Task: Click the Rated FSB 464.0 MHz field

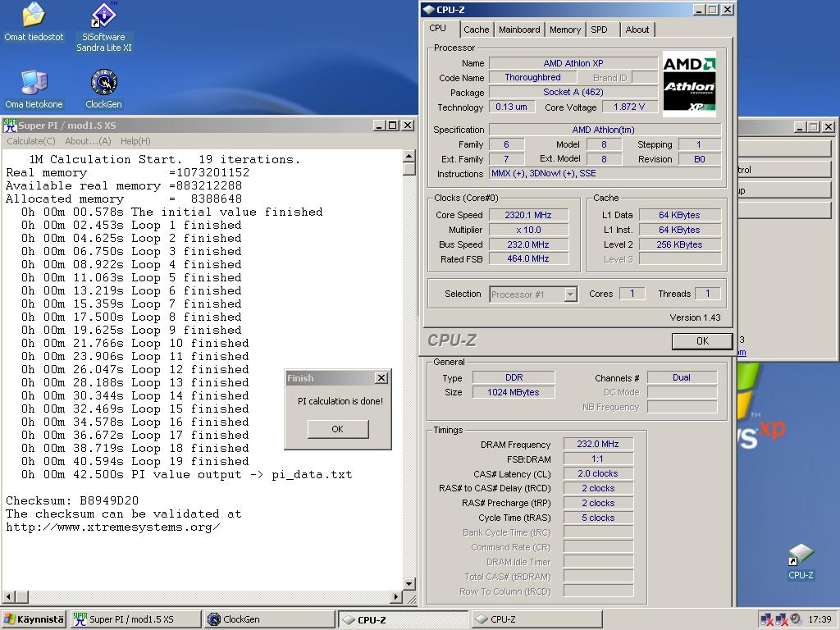Action: pos(528,258)
